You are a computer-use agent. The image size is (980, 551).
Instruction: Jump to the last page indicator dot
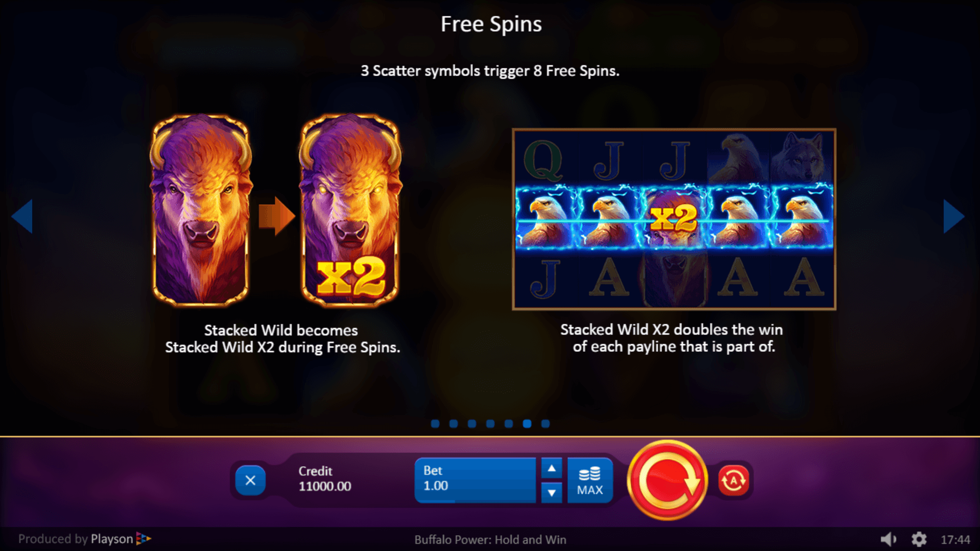(545, 424)
